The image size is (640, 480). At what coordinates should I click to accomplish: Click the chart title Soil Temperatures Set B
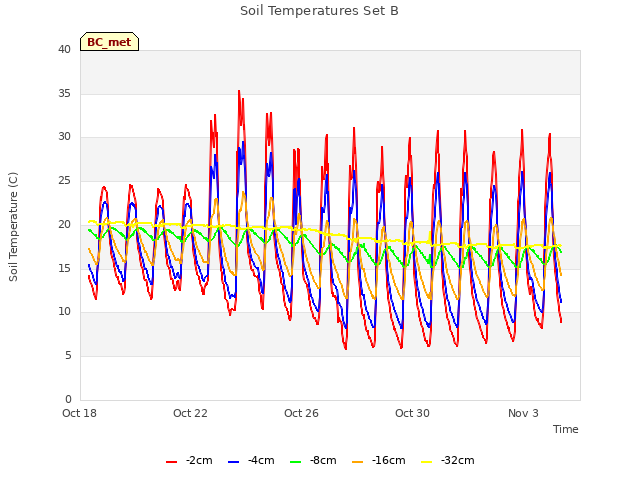[x=319, y=11]
